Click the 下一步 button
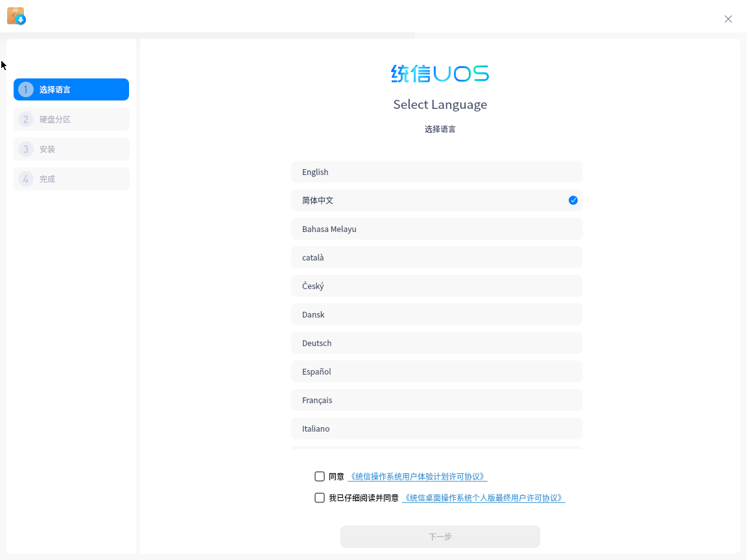The width and height of the screenshot is (747, 560). coord(440,537)
